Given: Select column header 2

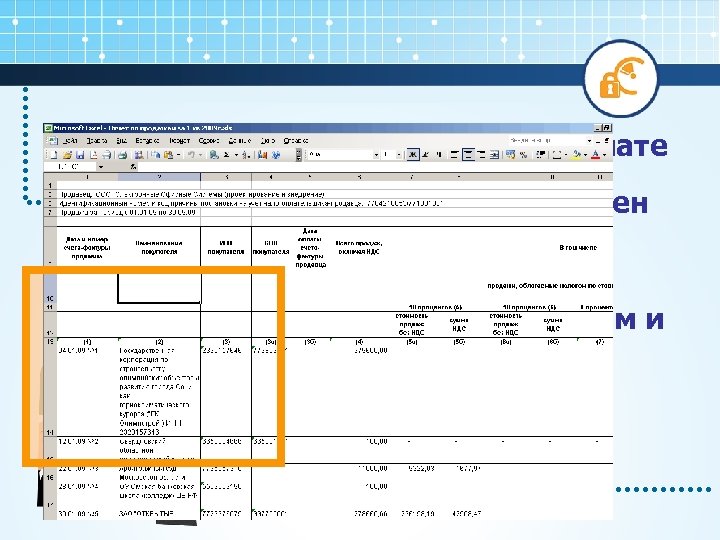Looking at the screenshot, I should (x=159, y=177).
